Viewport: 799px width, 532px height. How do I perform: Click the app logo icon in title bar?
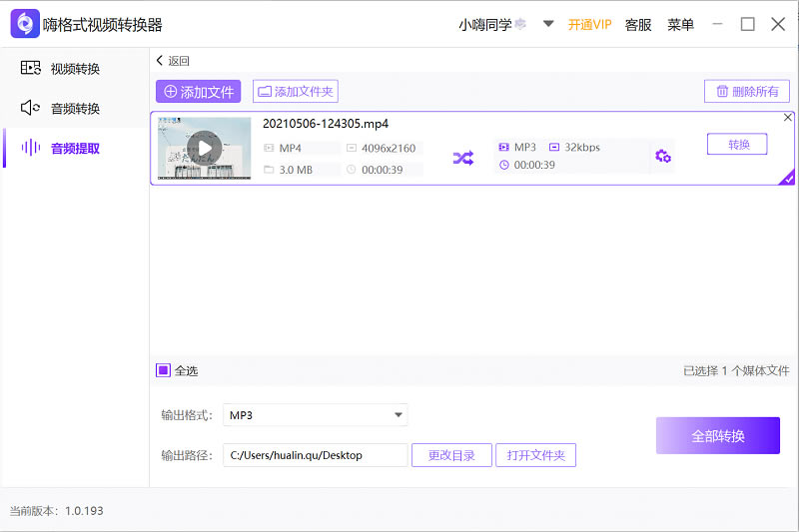(x=25, y=24)
